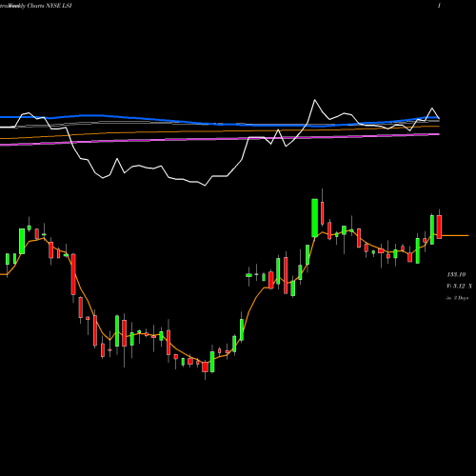This screenshot has width=476, height=476.
Task: Click the pink moving average line
Action: point(219,139)
